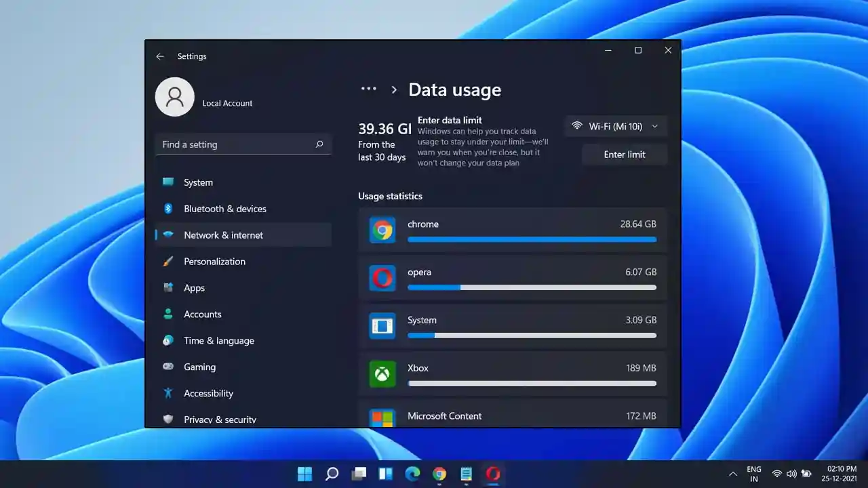Open Time & language settings
Viewport: 868px width, 488px height.
(x=243, y=341)
